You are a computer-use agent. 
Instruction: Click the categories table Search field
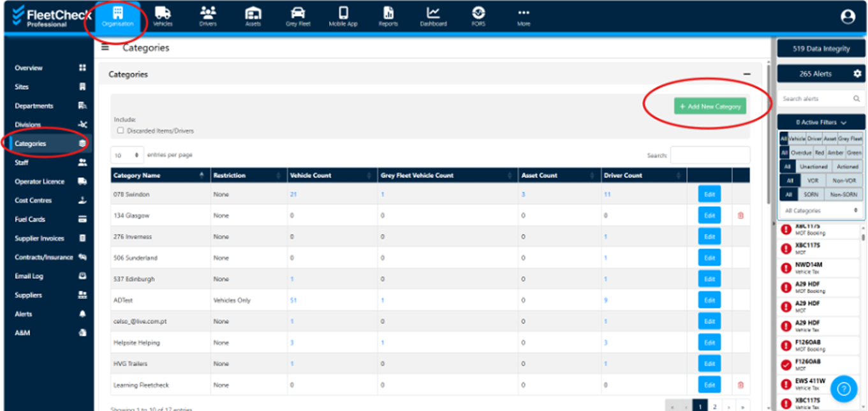tap(710, 155)
